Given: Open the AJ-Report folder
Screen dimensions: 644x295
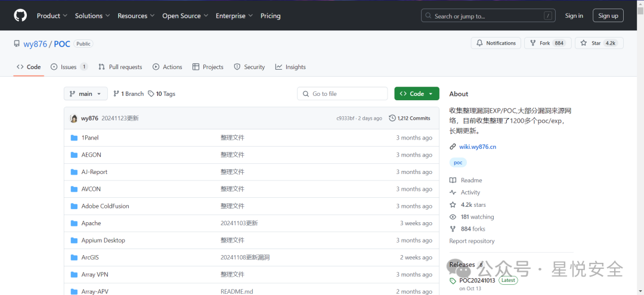Looking at the screenshot, I should click(94, 172).
